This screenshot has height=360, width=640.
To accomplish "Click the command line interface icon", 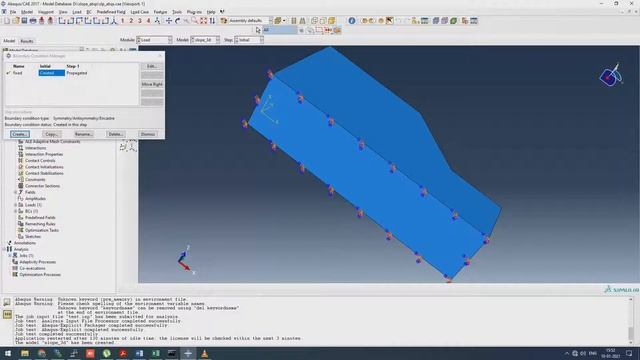I will [7, 314].
